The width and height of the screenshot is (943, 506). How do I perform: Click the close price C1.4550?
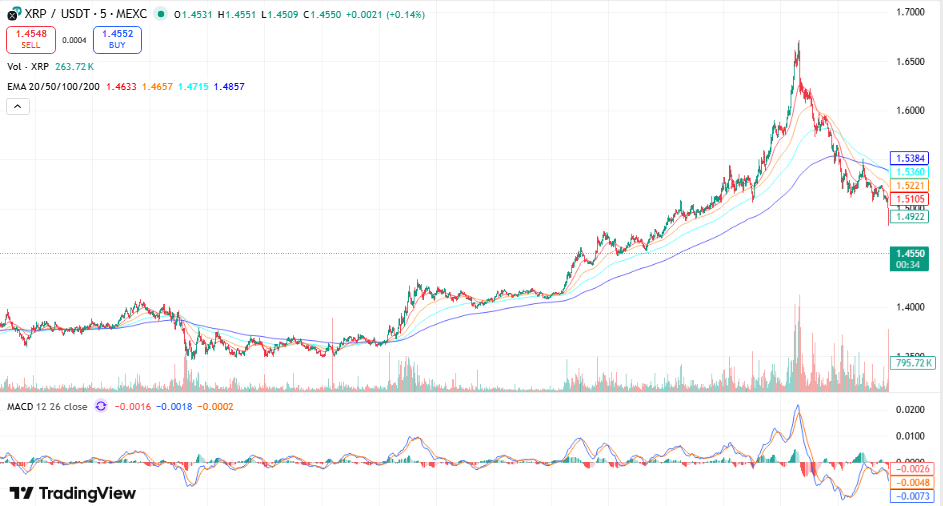pos(322,14)
